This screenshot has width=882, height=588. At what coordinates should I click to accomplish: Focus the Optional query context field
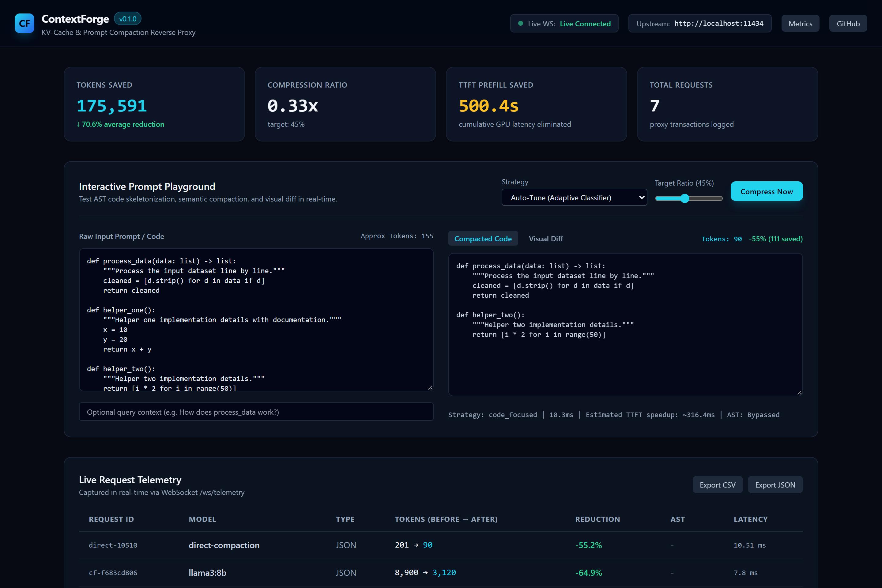(256, 412)
